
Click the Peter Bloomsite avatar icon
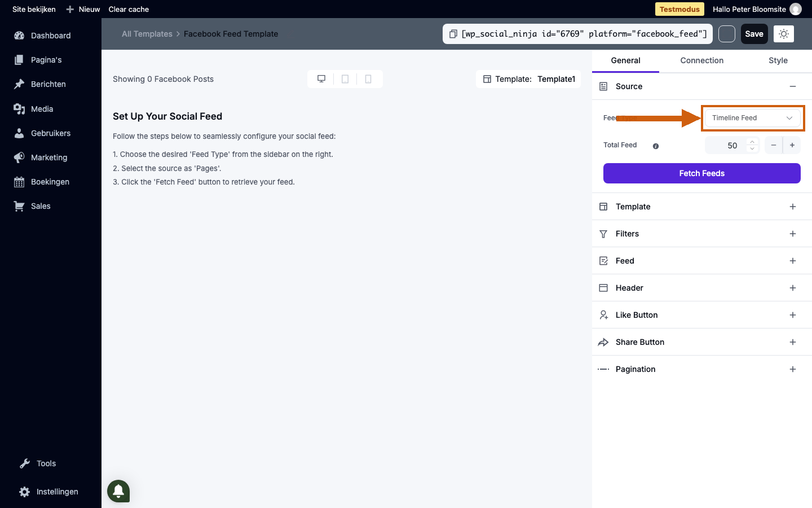tap(796, 9)
